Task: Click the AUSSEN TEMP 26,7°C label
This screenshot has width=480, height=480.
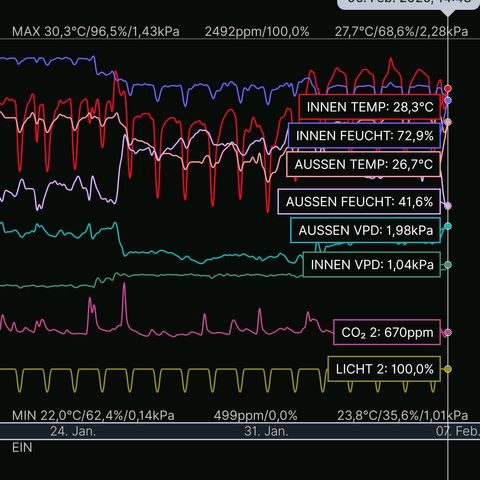Action: click(x=363, y=164)
